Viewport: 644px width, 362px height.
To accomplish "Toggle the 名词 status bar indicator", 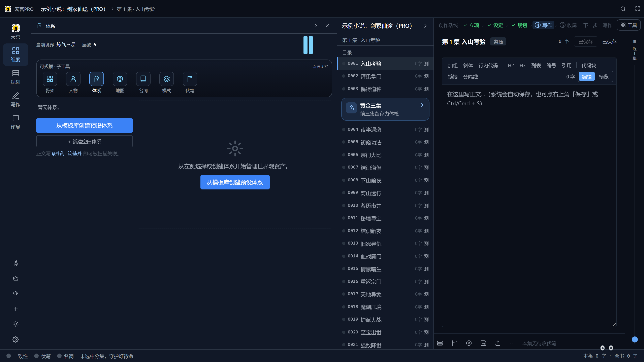I will (x=65, y=356).
